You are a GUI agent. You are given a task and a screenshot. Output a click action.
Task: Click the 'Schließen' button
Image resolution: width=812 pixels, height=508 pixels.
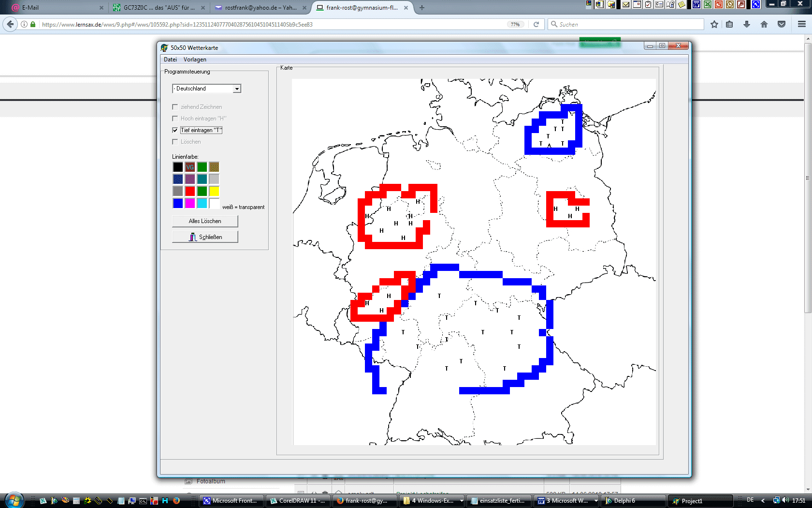point(205,237)
